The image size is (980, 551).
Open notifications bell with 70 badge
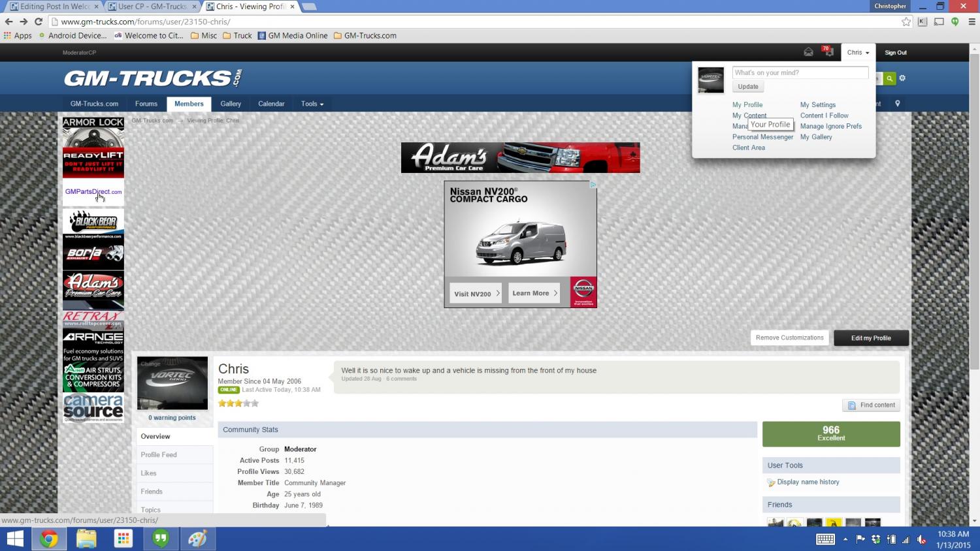click(828, 52)
